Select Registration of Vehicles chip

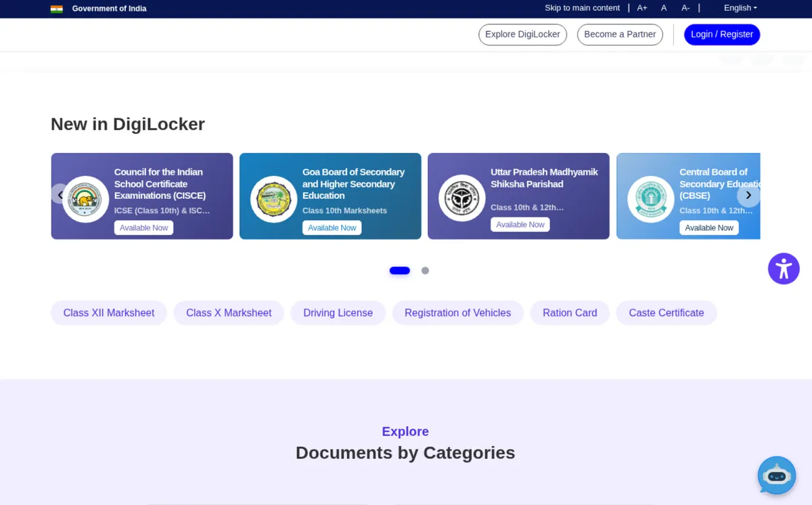pyautogui.click(x=458, y=313)
